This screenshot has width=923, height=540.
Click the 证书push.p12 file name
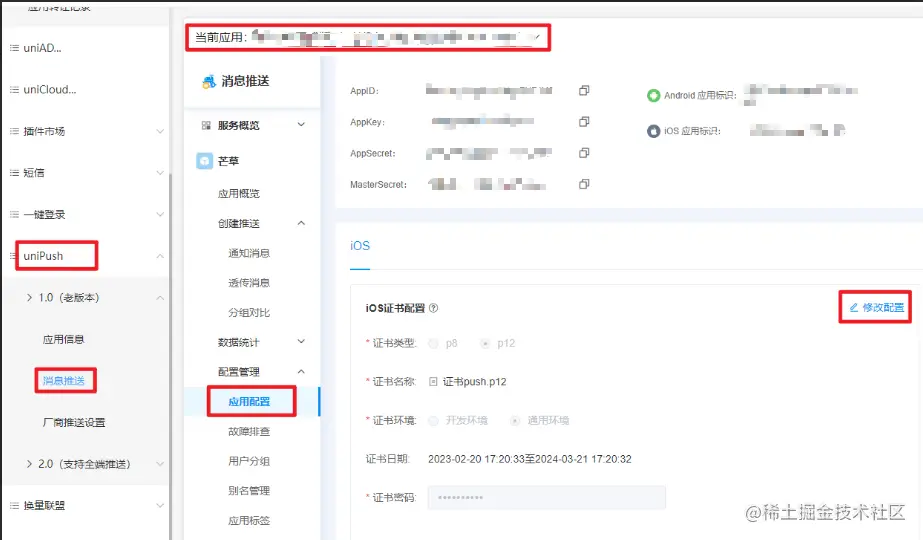point(474,382)
